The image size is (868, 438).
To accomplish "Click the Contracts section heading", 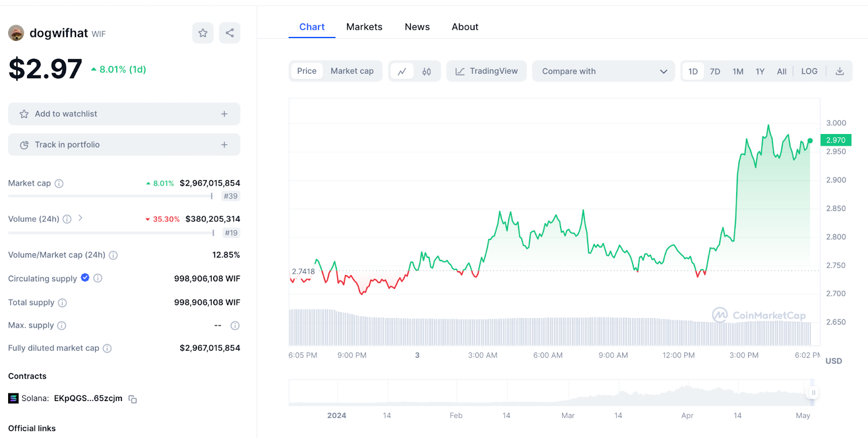I will coord(27,376).
